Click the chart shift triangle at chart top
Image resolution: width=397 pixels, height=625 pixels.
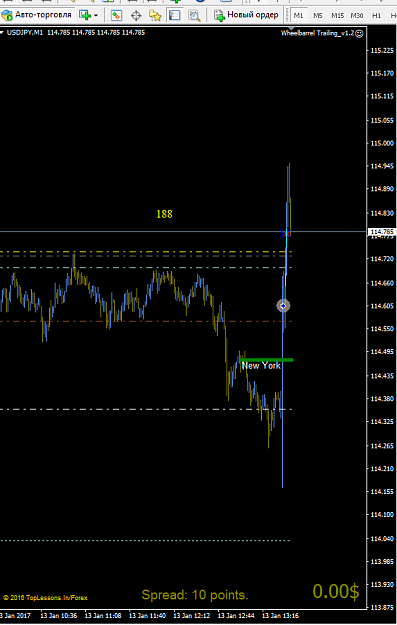tap(291, 28)
